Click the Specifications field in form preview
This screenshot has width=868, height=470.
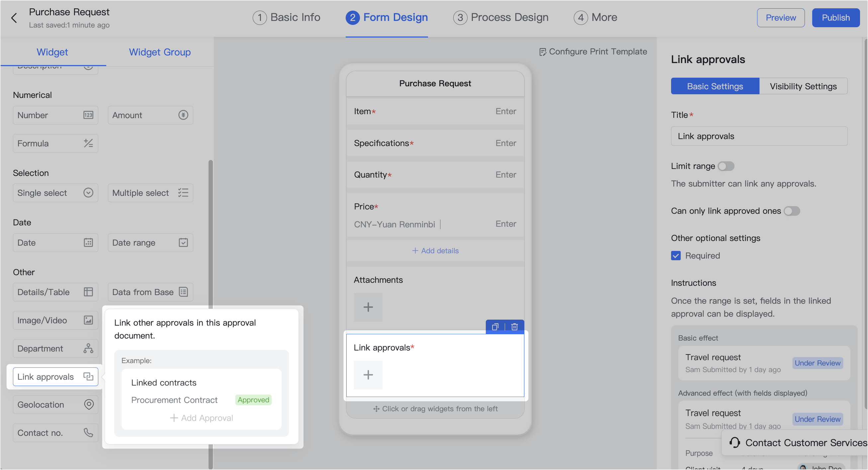435,143
